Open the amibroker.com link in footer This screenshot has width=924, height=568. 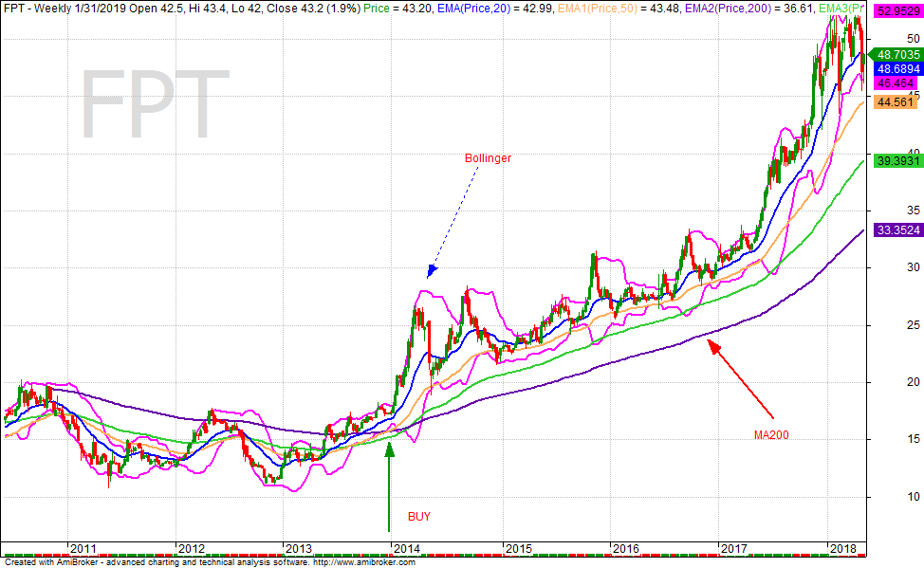[x=365, y=562]
